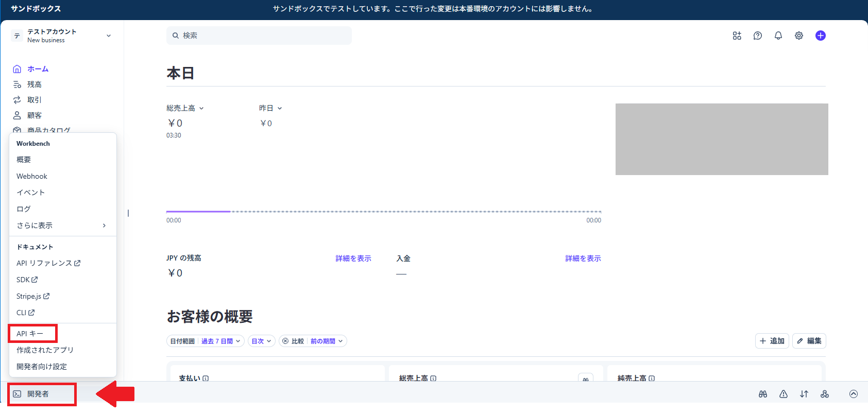
Task: Go to 取引 in the sidebar
Action: coord(35,100)
